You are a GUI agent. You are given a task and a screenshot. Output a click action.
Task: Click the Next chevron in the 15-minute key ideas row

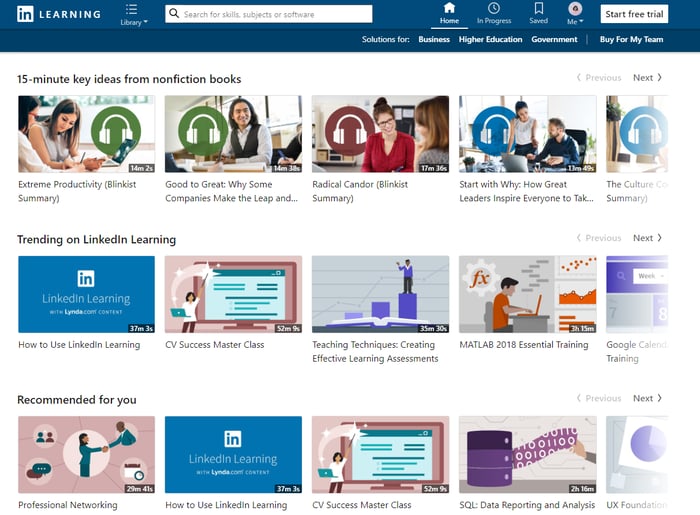click(x=660, y=77)
